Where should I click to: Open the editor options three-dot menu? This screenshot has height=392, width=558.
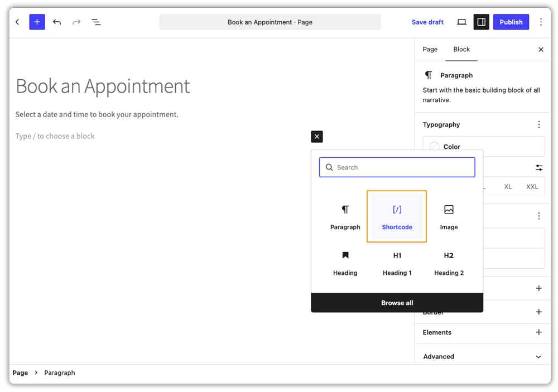541,22
